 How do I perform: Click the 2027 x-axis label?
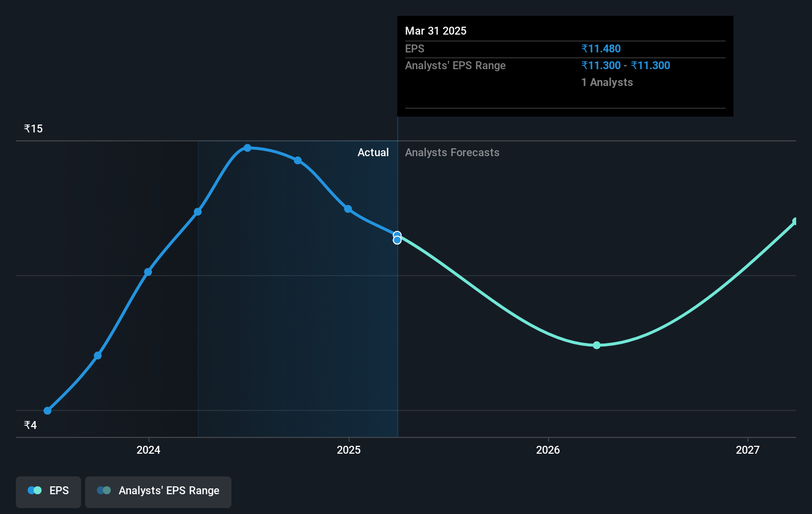tap(748, 450)
